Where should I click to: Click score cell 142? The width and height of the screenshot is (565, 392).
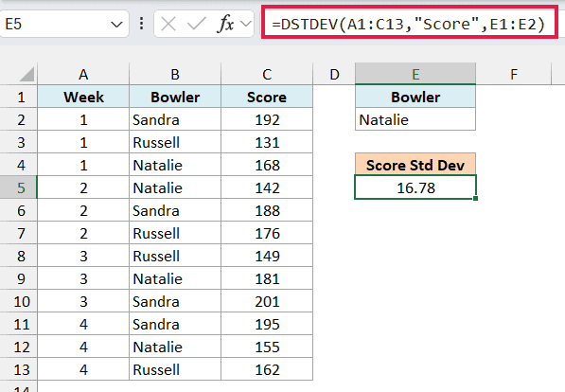[x=267, y=187]
